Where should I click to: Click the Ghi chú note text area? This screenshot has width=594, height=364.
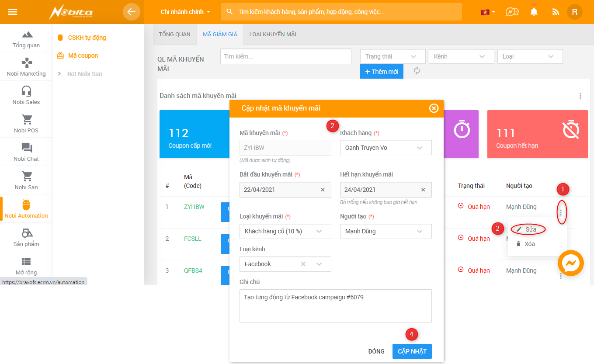[335, 306]
